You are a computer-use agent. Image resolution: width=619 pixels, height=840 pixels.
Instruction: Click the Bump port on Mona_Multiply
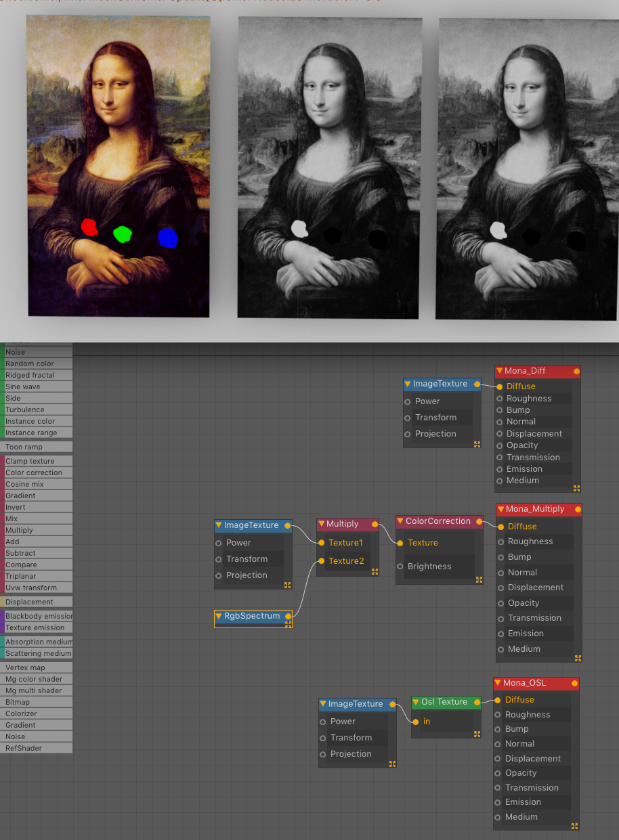tap(501, 556)
